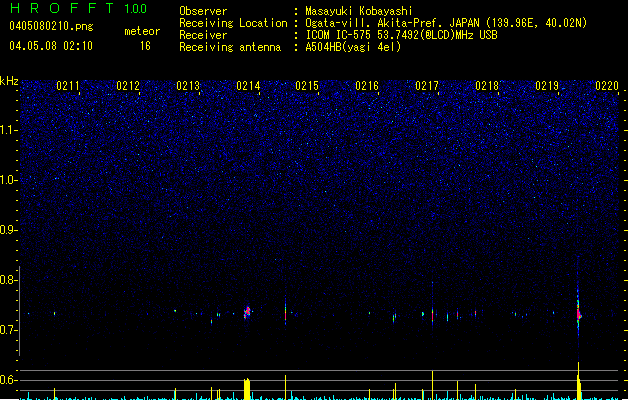Click the observer name Masayuki Kobayashi

tap(359, 11)
